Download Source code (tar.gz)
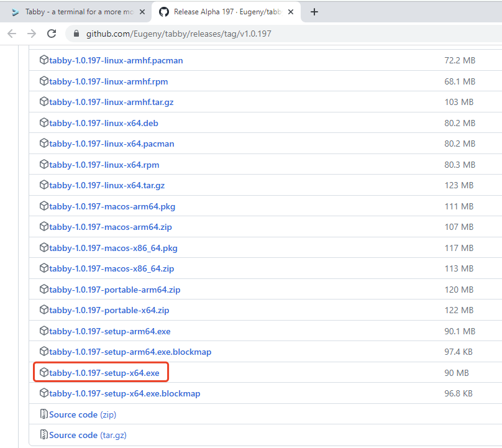The height and width of the screenshot is (448, 502). pos(88,435)
